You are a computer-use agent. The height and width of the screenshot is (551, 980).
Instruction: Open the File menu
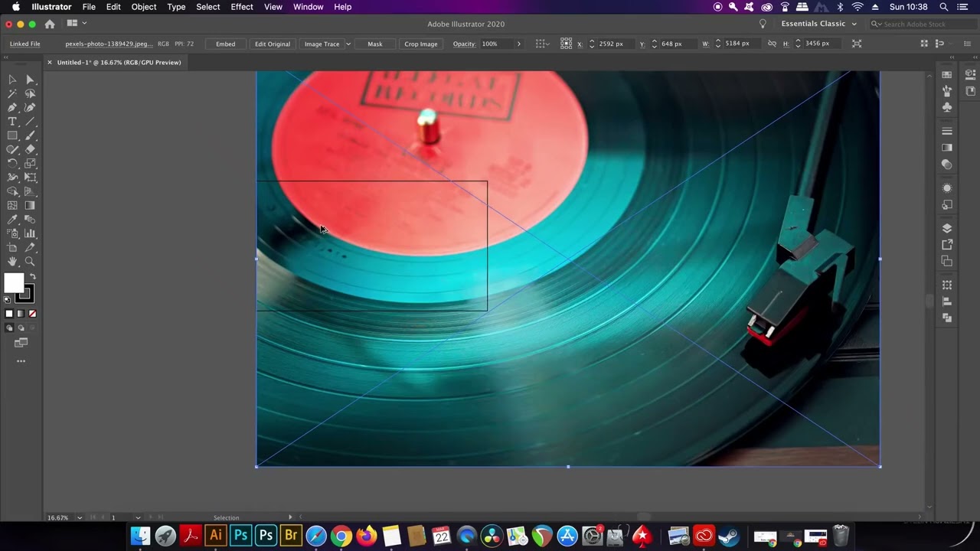pyautogui.click(x=89, y=7)
